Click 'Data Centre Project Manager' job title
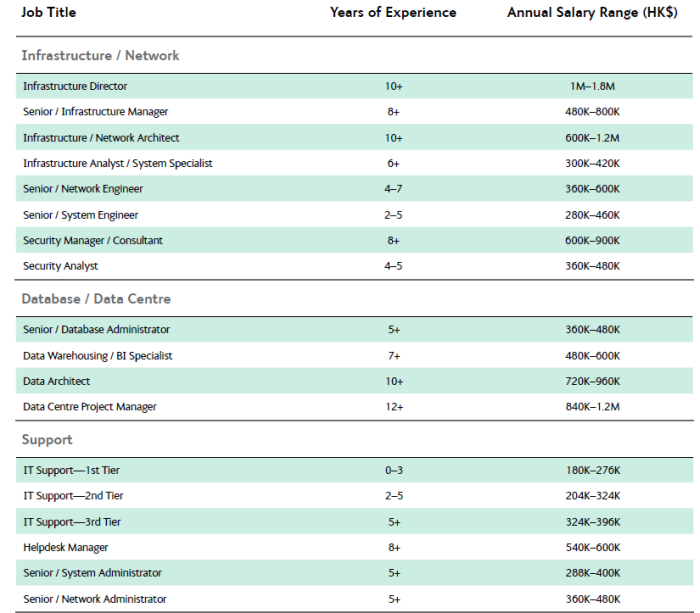Screen dimensions: 700x613 [90, 407]
